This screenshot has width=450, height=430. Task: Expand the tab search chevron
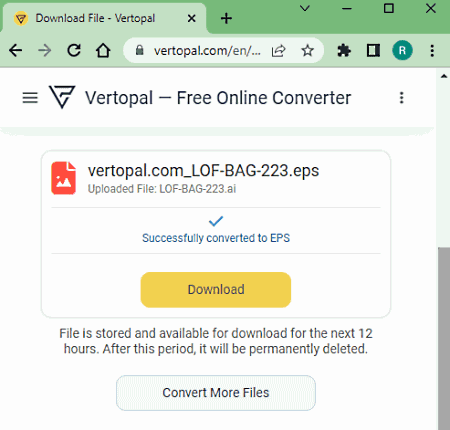point(305,8)
